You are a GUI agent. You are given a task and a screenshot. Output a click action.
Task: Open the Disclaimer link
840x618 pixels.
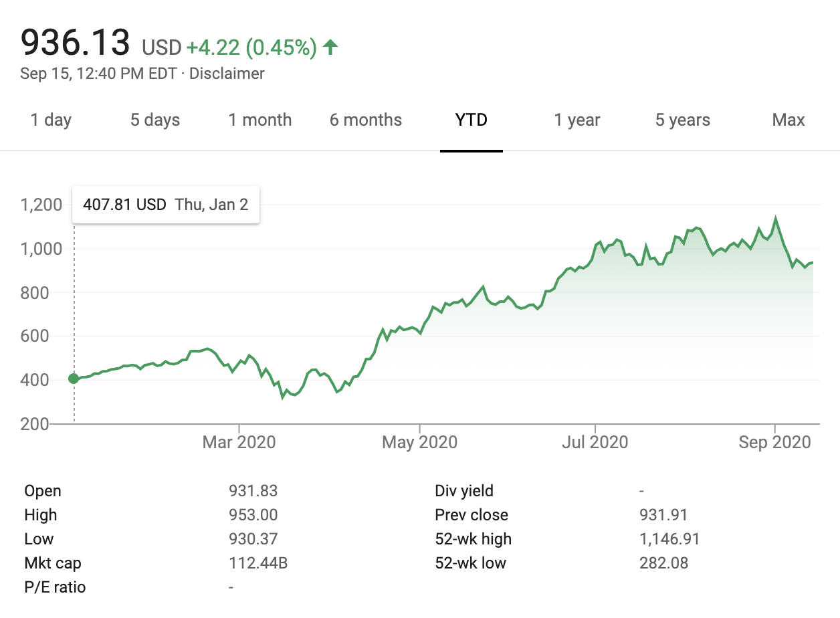(227, 74)
